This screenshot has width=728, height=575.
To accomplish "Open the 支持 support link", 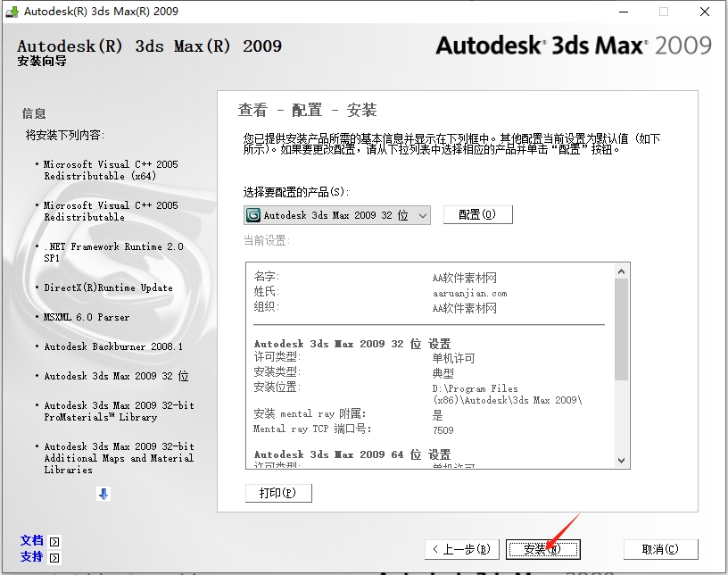I will point(32,557).
